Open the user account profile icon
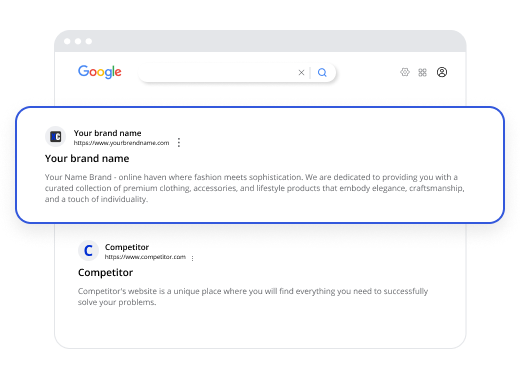The image size is (520, 380). click(x=442, y=72)
